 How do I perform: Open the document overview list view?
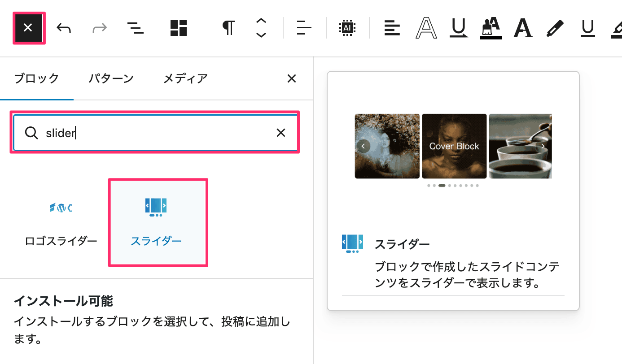135,28
